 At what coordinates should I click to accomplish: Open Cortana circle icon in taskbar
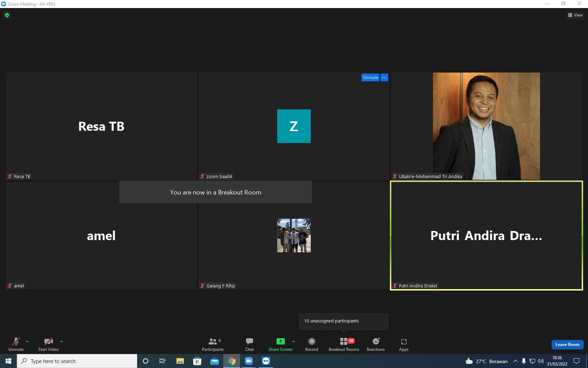(x=146, y=361)
